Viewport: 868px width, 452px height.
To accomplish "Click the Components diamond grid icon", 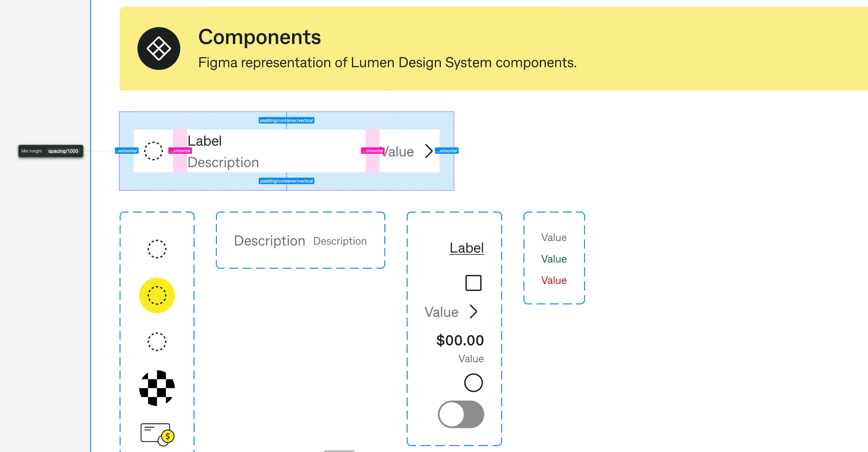I will point(159,49).
